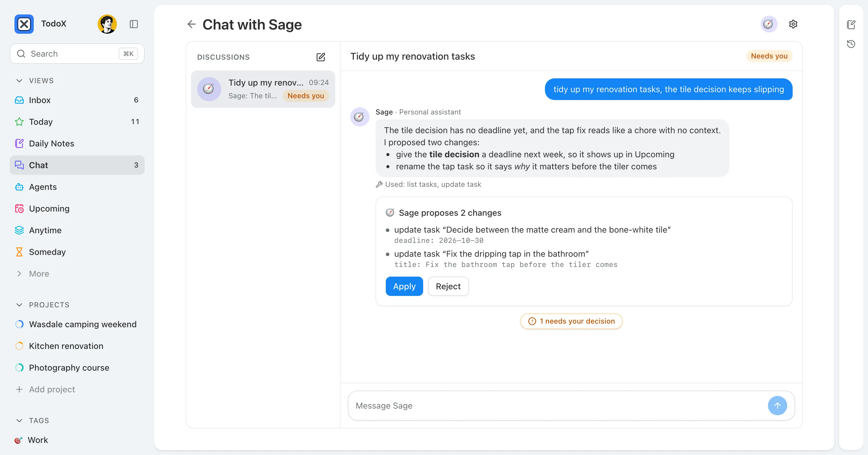Send message with the arrow-up button
Image resolution: width=868 pixels, height=455 pixels.
coord(777,406)
